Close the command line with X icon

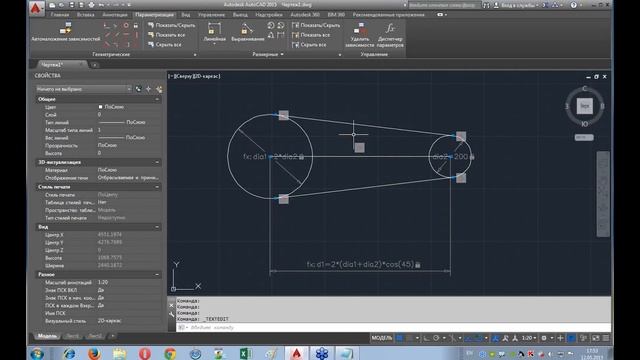click(171, 305)
